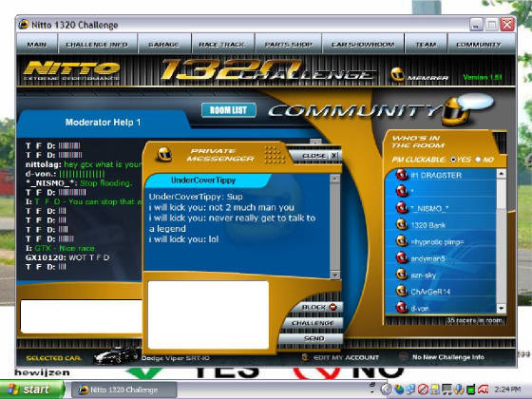Click the colorful globe tray icon
532x399 pixels.
[399, 389]
